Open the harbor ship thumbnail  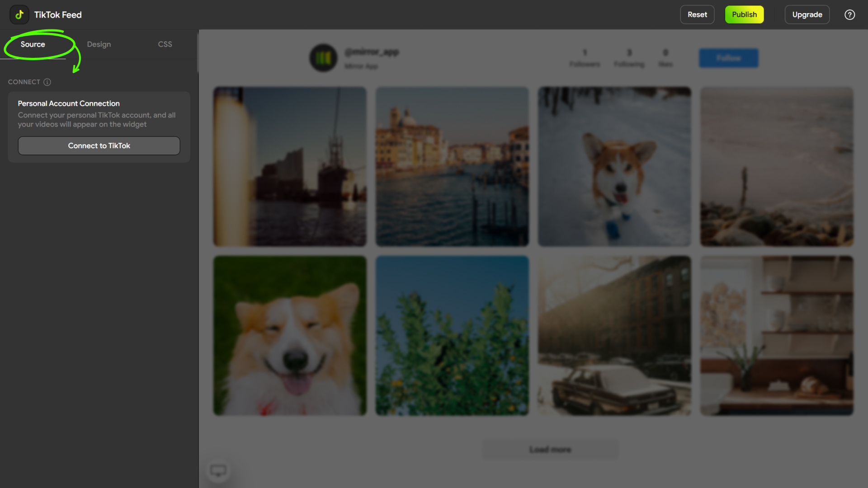coord(290,167)
